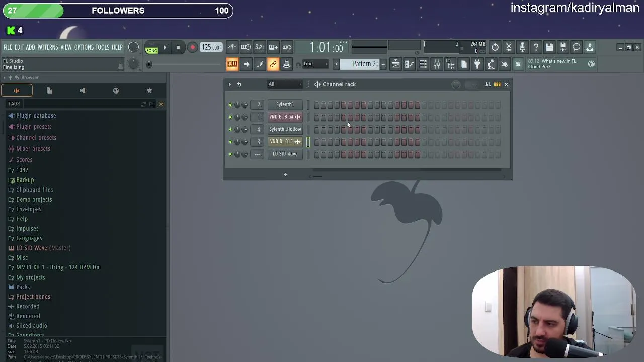Screen dimensions: 644x362
Task: Adjust the Channel rack swing knob
Action: point(456,84)
